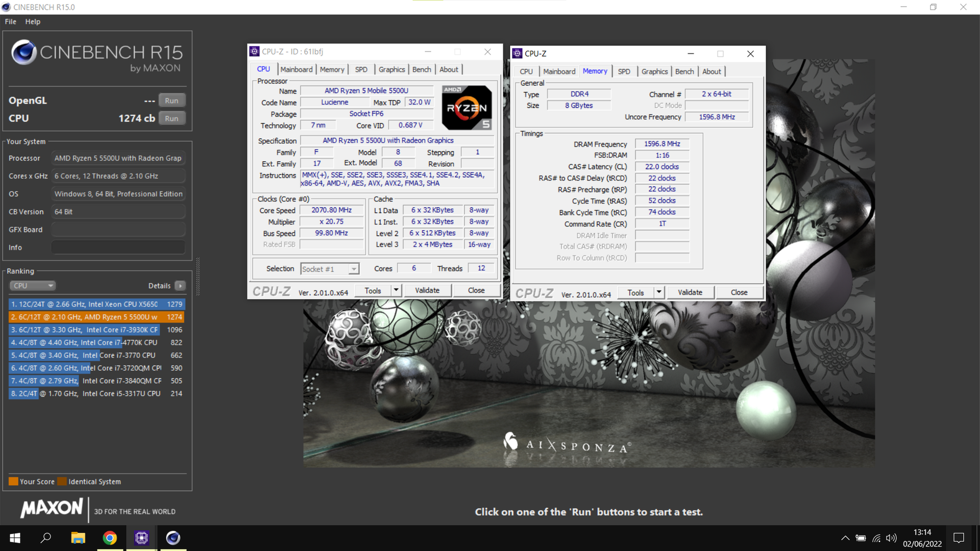The image size is (980, 551).
Task: Run the OpenGL benchmark
Action: click(x=171, y=101)
